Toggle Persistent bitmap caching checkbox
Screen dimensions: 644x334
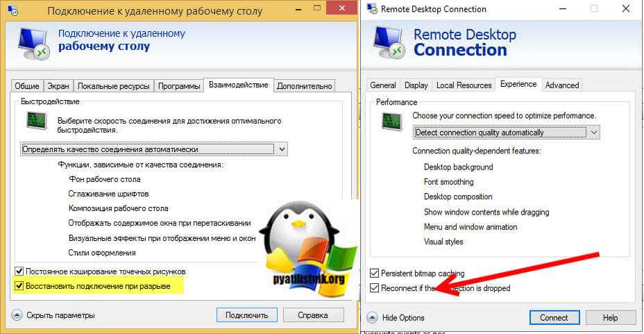(x=375, y=274)
